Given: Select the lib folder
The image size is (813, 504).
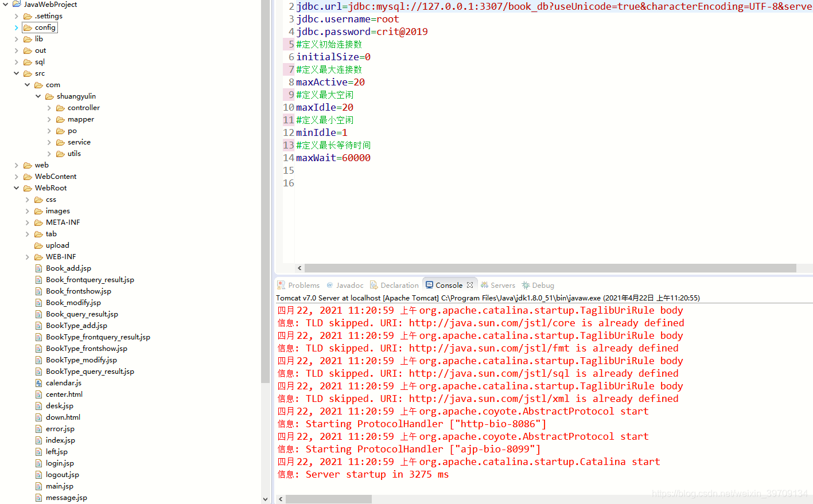Looking at the screenshot, I should [38, 39].
